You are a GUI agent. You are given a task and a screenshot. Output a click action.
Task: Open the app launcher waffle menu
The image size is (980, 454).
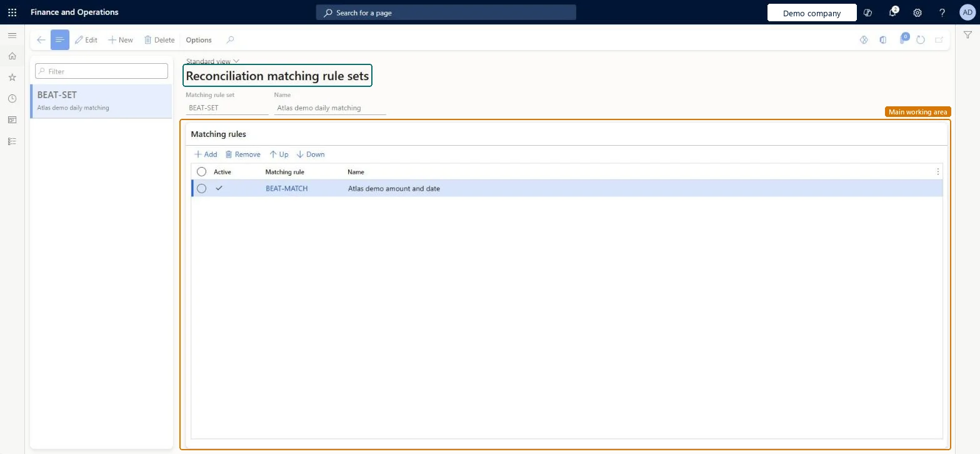[12, 13]
